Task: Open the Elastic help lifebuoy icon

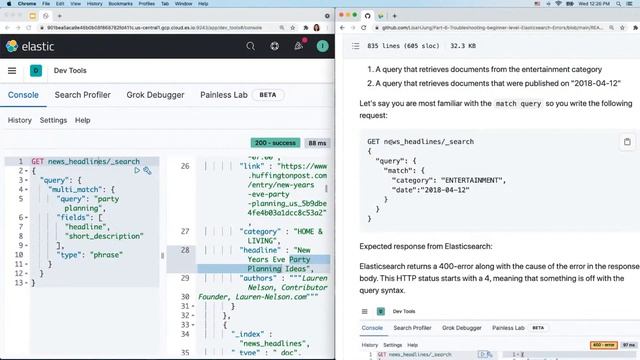Action: click(274, 46)
